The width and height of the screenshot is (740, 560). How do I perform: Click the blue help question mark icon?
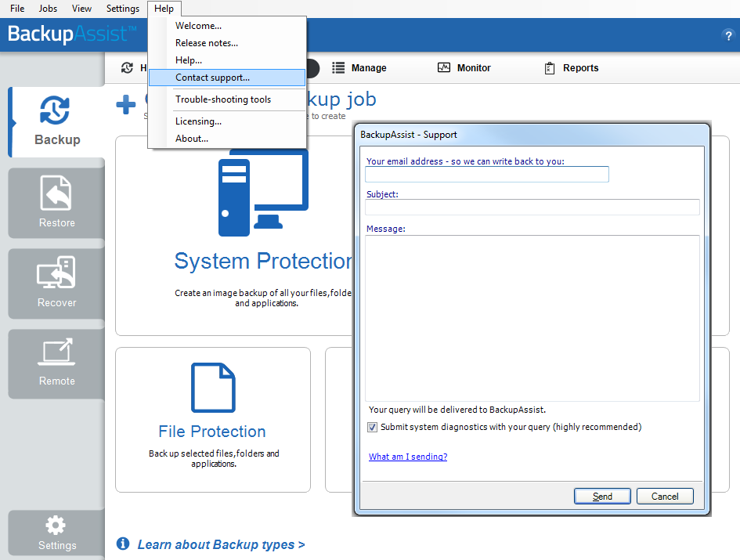728,35
